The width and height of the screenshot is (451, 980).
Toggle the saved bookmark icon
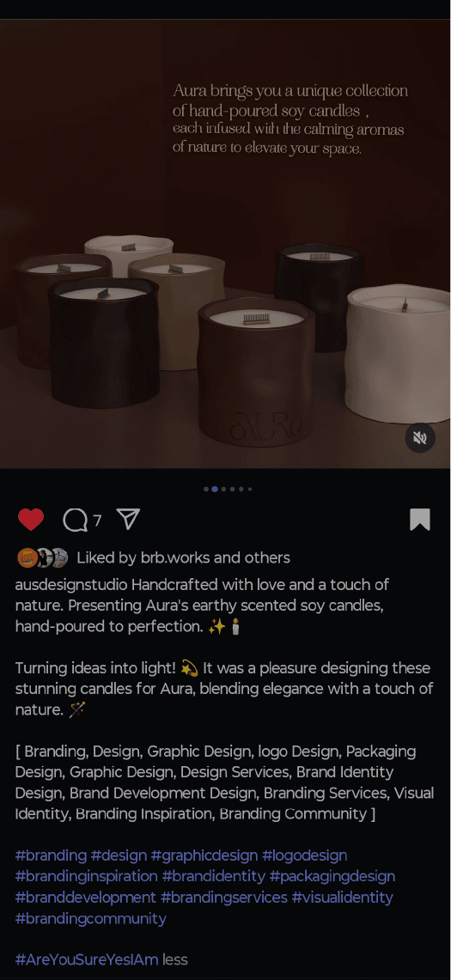pos(420,520)
